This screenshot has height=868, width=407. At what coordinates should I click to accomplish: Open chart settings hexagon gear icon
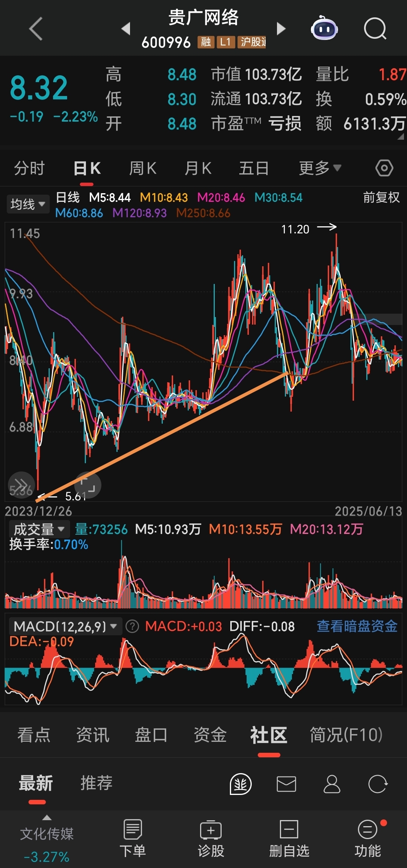(x=384, y=168)
